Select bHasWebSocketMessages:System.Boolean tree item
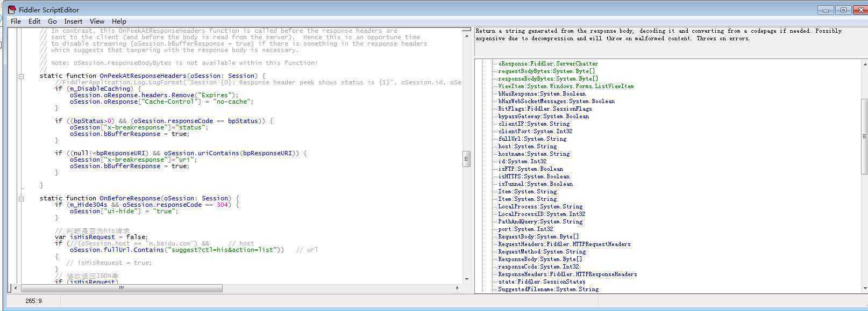This screenshot has height=311, width=868. pyautogui.click(x=556, y=102)
